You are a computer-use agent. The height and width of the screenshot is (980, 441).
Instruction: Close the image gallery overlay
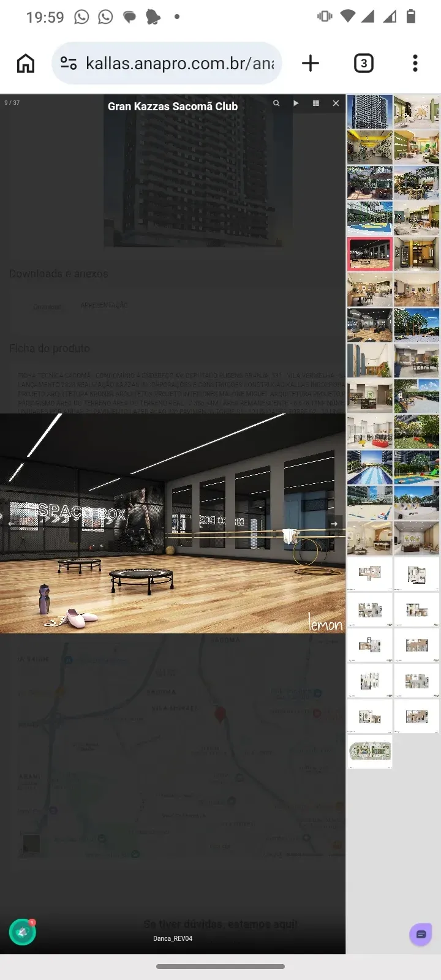[x=336, y=104]
